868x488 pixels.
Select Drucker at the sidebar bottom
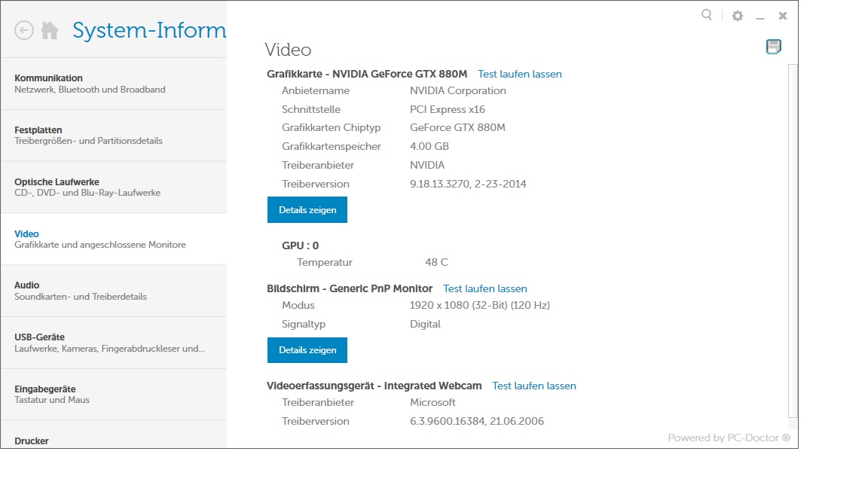[x=113, y=440]
